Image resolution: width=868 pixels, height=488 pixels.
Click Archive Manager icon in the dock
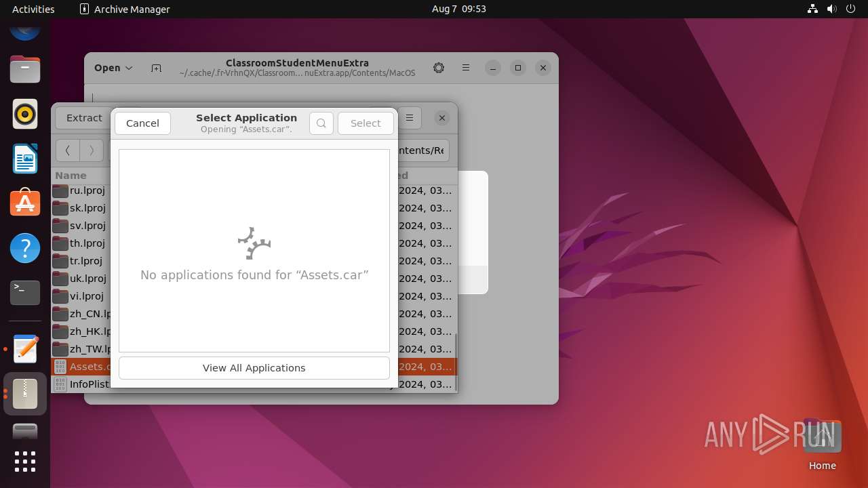(x=25, y=394)
